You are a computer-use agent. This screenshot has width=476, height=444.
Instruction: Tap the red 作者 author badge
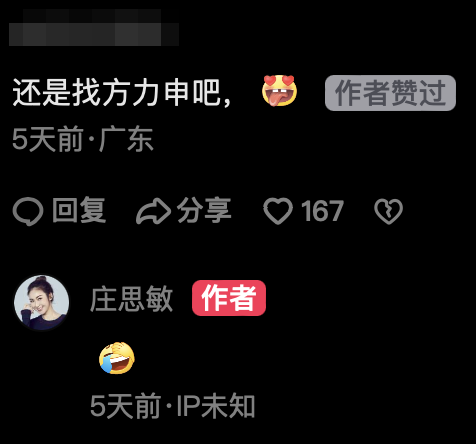point(229,298)
